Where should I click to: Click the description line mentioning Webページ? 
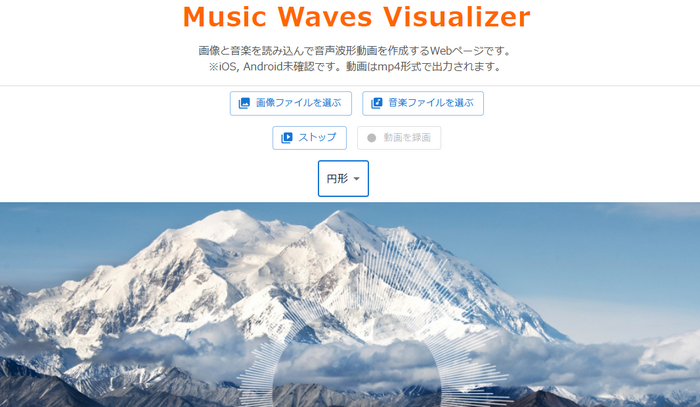click(356, 51)
